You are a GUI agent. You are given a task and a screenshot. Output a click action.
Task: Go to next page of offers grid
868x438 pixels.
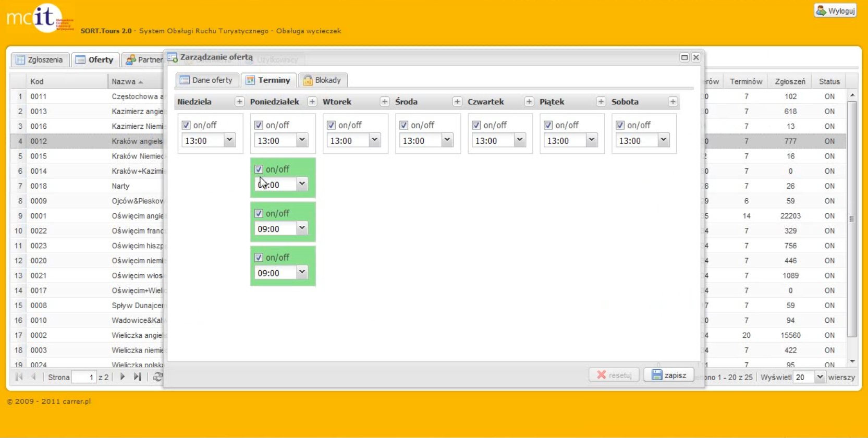pyautogui.click(x=123, y=376)
